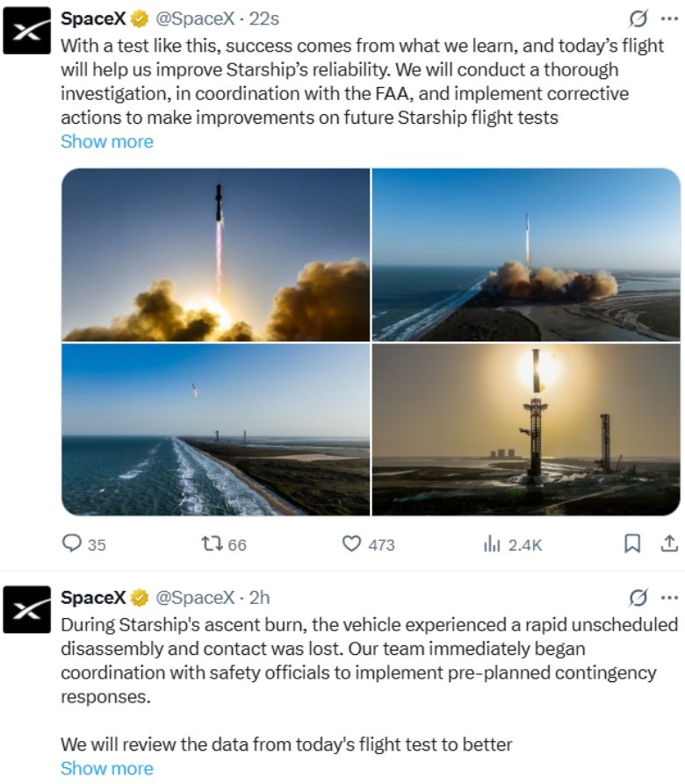Viewport: 685px width, 784px height.
Task: Repost the tweet with 66 reposts
Action: coord(212,543)
